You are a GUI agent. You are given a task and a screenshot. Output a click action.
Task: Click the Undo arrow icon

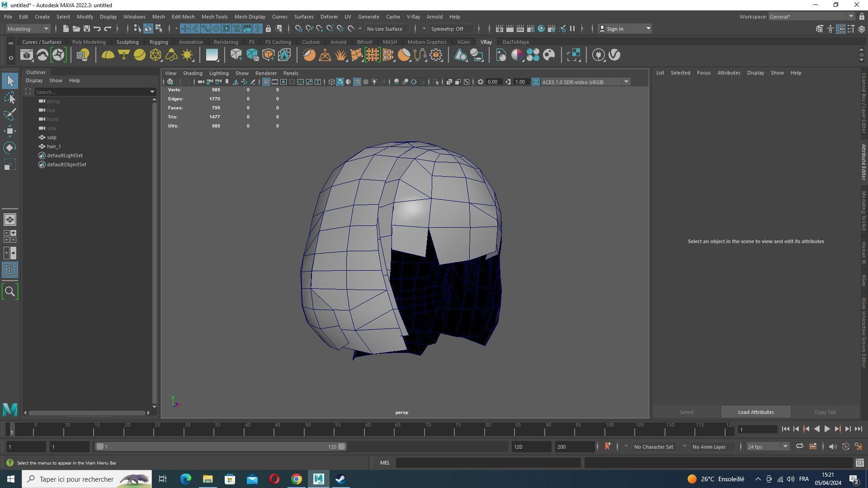pos(97,28)
